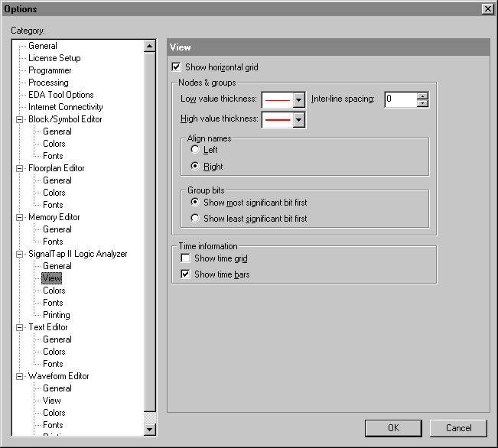The height and width of the screenshot is (448, 498).
Task: Enable the Show time grid checkbox
Action: tap(186, 258)
